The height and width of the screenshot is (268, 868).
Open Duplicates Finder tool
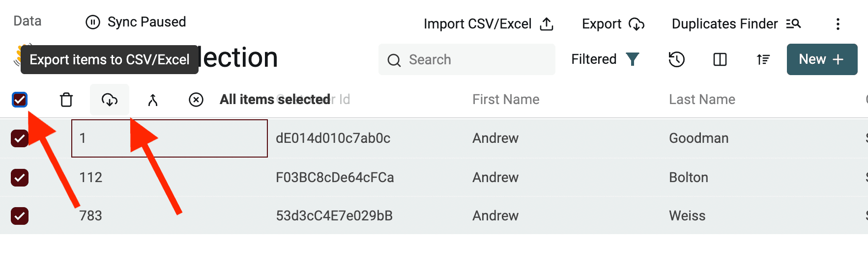(736, 24)
